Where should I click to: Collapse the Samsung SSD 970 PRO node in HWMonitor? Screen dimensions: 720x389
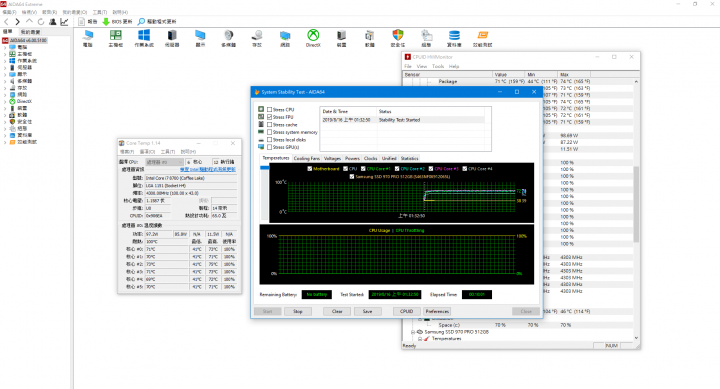[413, 332]
